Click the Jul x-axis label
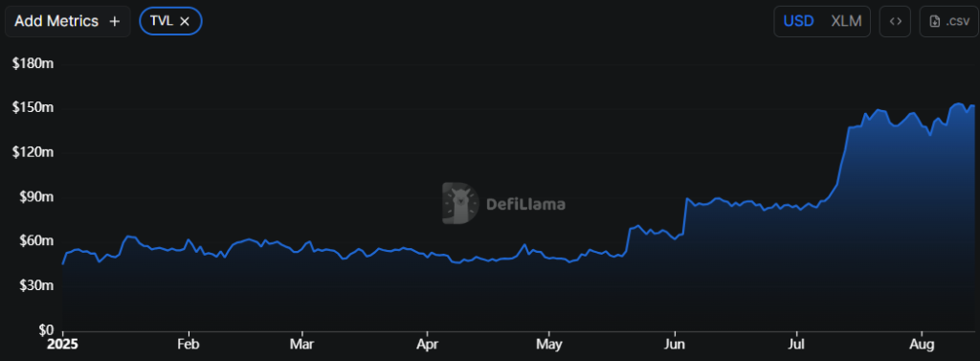This screenshot has height=361, width=980. pyautogui.click(x=796, y=344)
